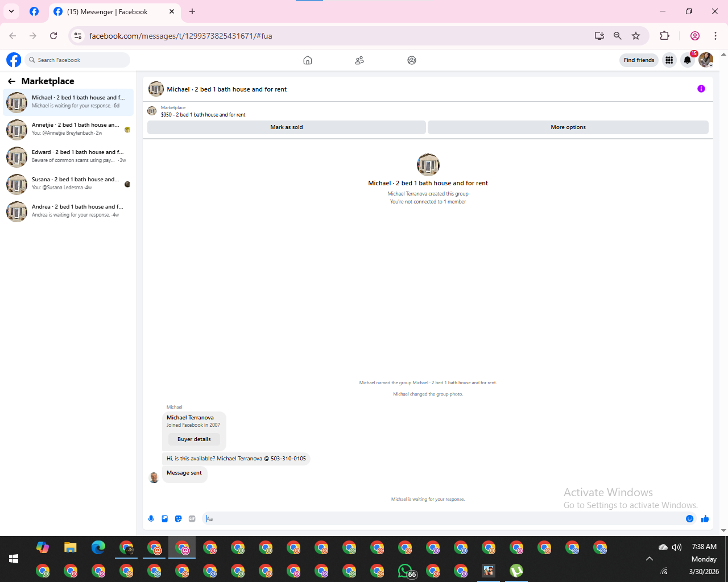728x582 pixels.
Task: Click the $950 listing title link
Action: 203,115
